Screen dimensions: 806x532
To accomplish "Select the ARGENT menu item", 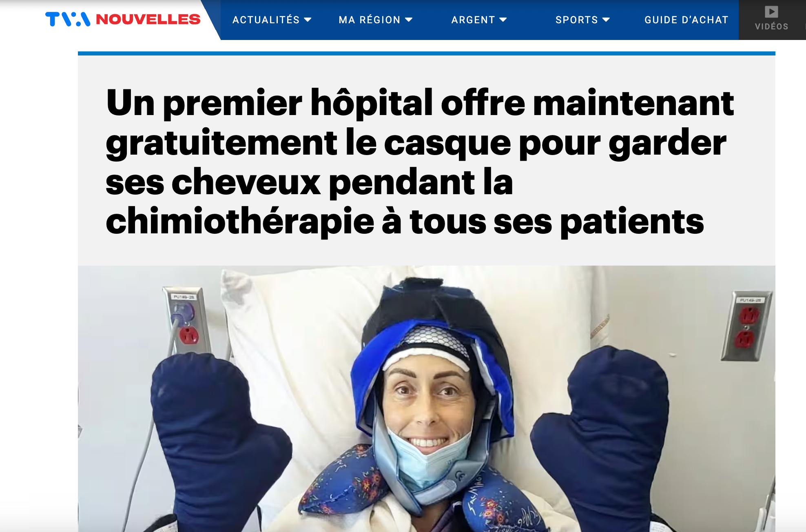I will tap(473, 20).
